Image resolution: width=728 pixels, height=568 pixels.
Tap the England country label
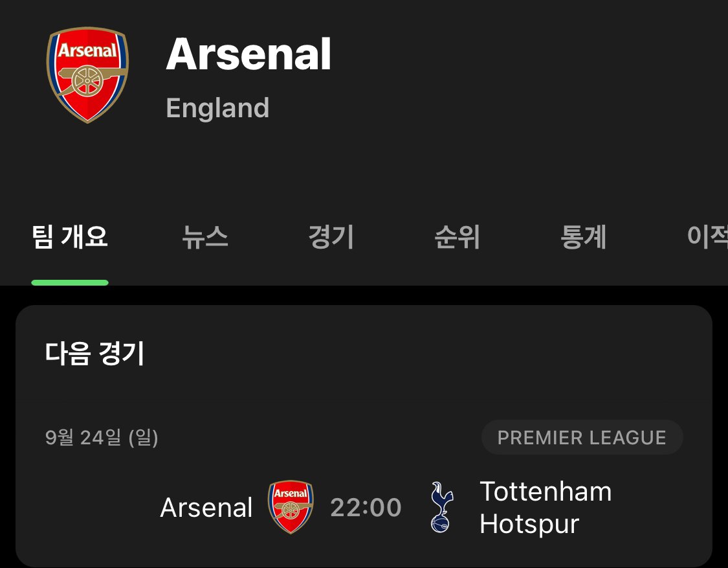coord(217,108)
